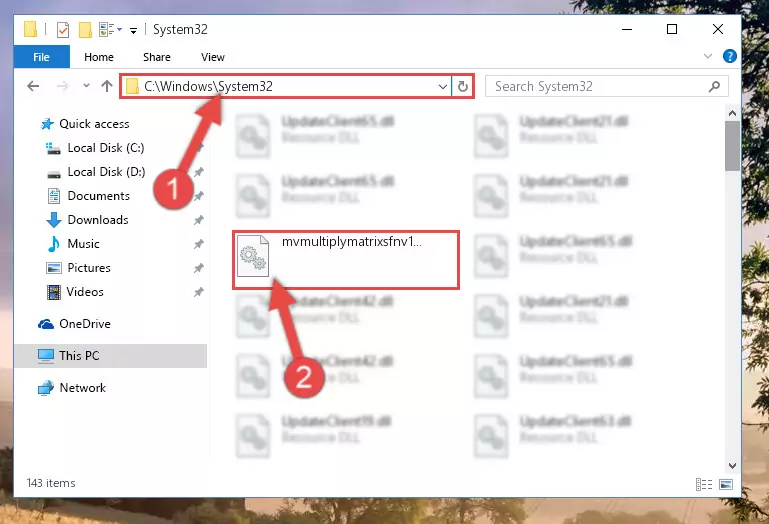The width and height of the screenshot is (769, 524).
Task: Click the folder icon in title bar
Action: click(x=30, y=29)
